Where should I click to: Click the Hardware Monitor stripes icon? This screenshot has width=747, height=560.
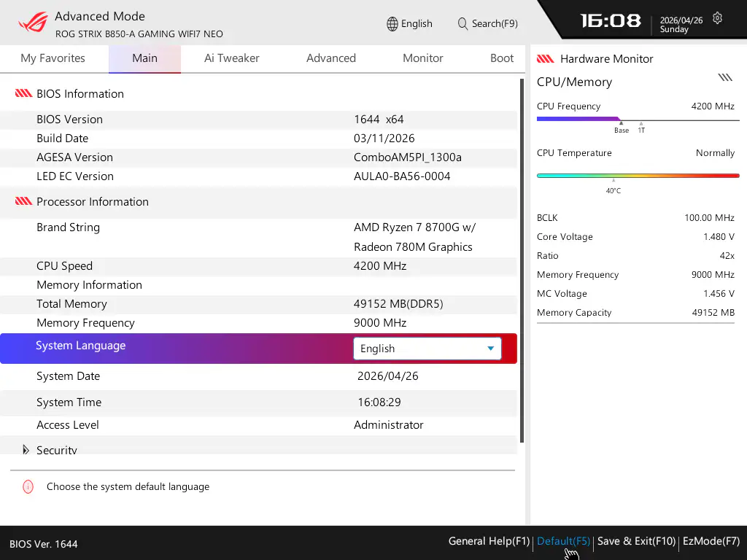(x=546, y=59)
